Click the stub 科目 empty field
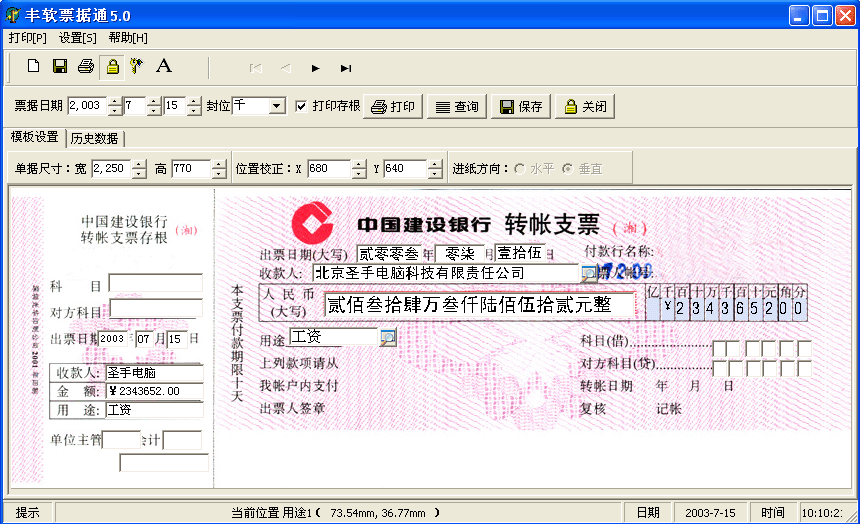Screen dimensions: 860x524 coord(156,283)
